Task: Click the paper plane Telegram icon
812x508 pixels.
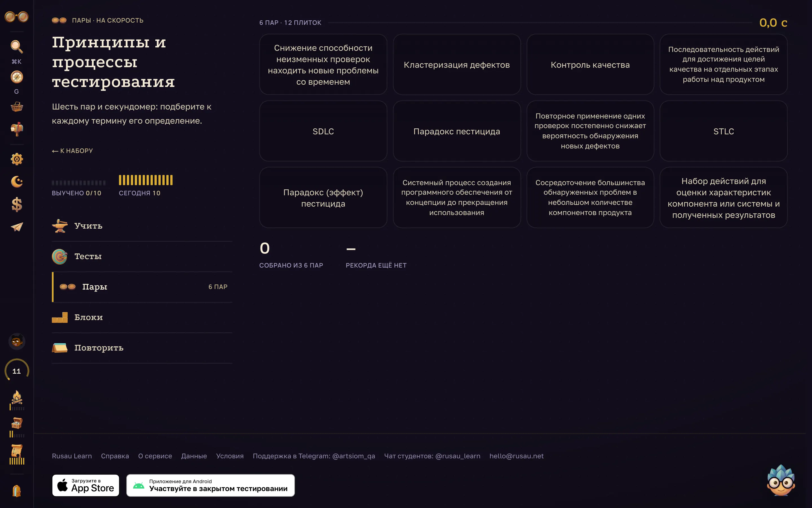Action: tap(16, 227)
